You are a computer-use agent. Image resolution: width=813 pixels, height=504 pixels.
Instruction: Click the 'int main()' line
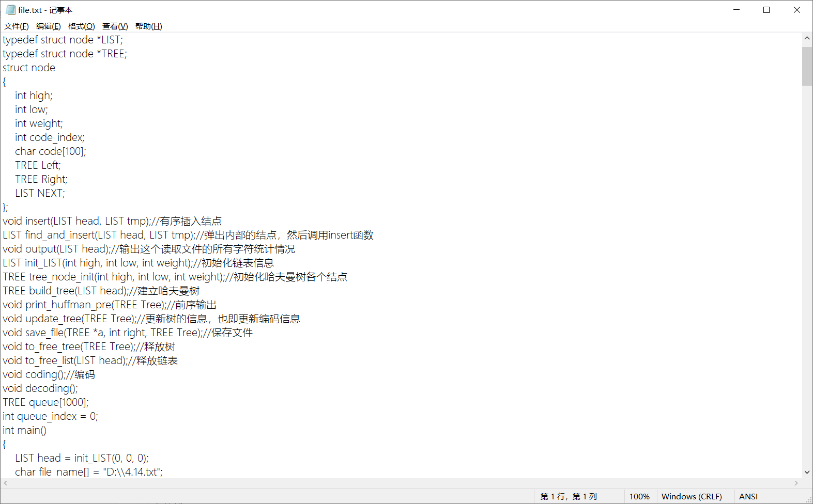(x=24, y=430)
